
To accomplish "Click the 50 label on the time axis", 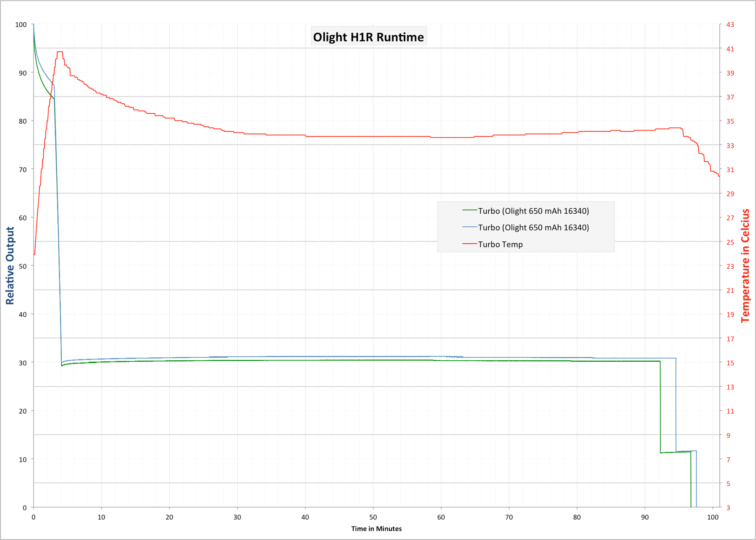I will (373, 517).
